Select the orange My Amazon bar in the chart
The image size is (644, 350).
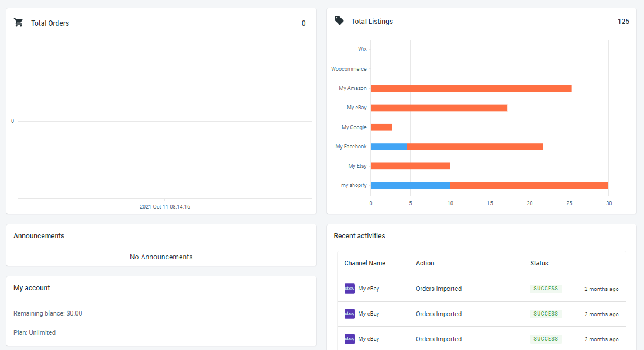coord(471,88)
